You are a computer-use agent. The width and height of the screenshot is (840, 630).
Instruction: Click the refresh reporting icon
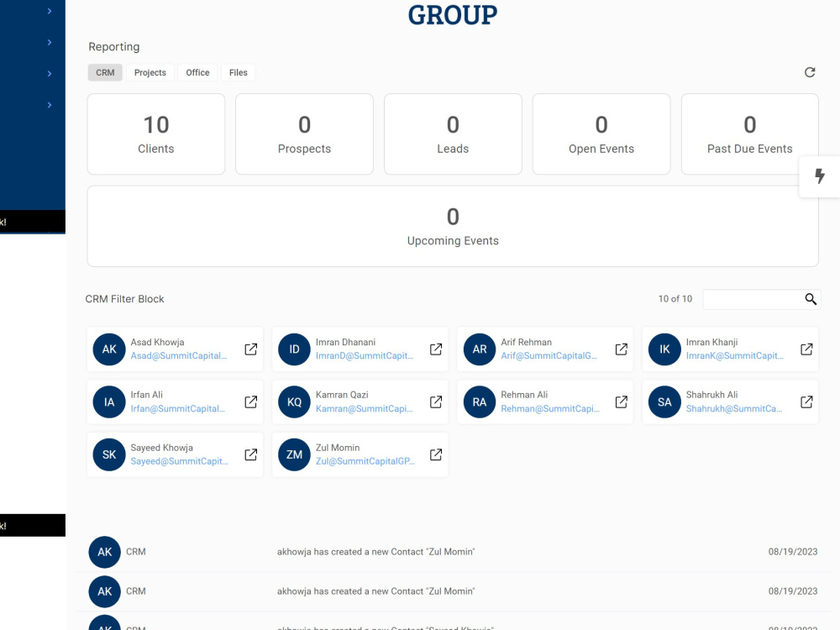coord(810,72)
